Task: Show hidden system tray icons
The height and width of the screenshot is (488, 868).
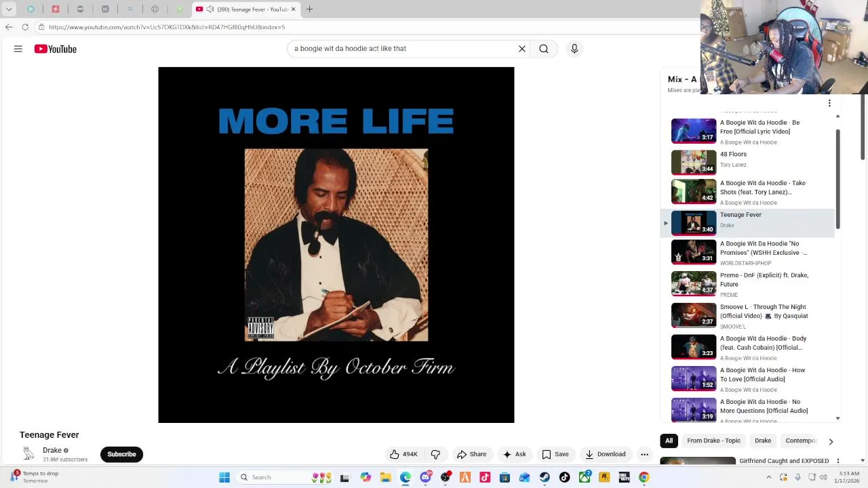Action: tap(768, 477)
